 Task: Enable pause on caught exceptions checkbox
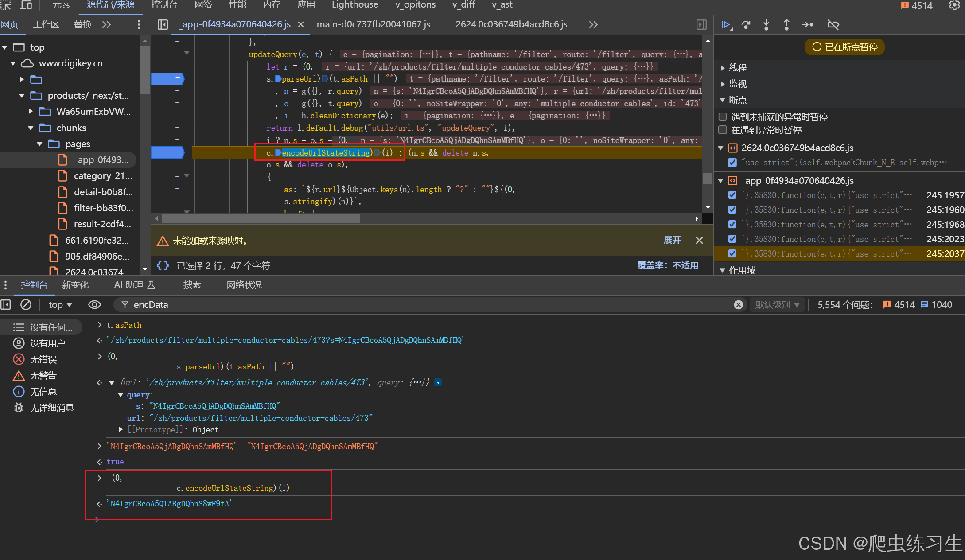[x=723, y=130]
